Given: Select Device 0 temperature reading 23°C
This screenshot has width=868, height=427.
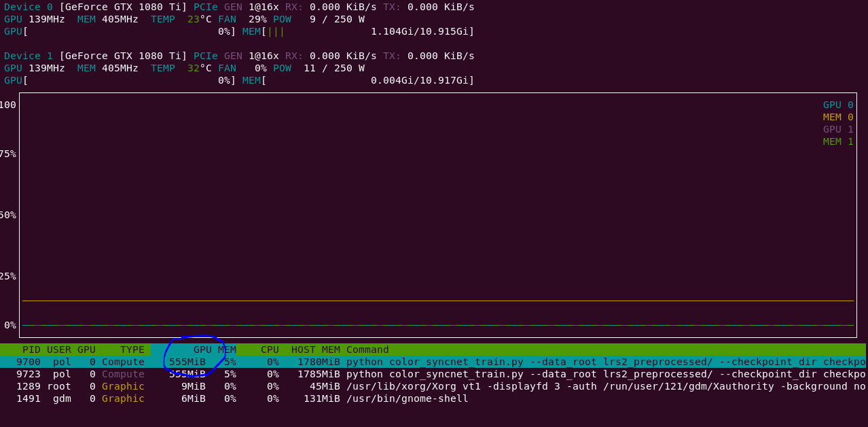Looking at the screenshot, I should coord(200,19).
